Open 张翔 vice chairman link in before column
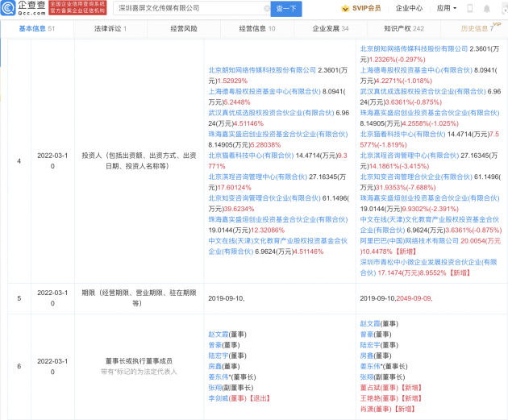Viewport: 508px width, 420px height. (214, 388)
